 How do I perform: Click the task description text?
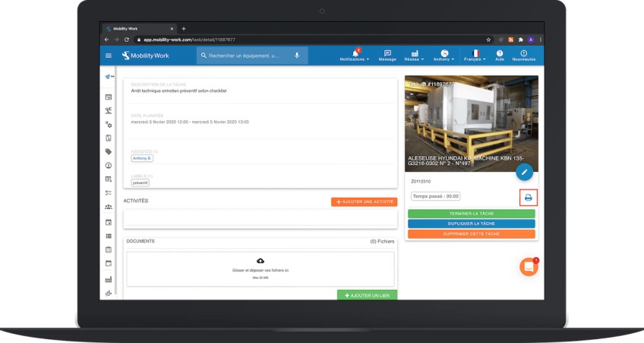tap(178, 91)
